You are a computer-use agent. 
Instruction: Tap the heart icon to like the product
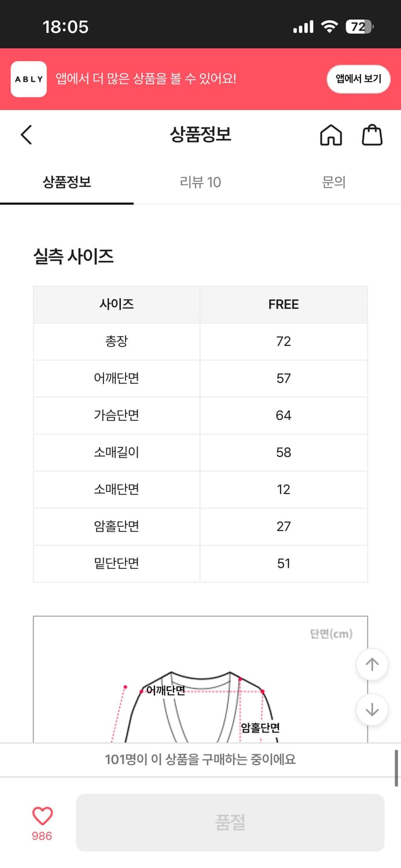42,815
